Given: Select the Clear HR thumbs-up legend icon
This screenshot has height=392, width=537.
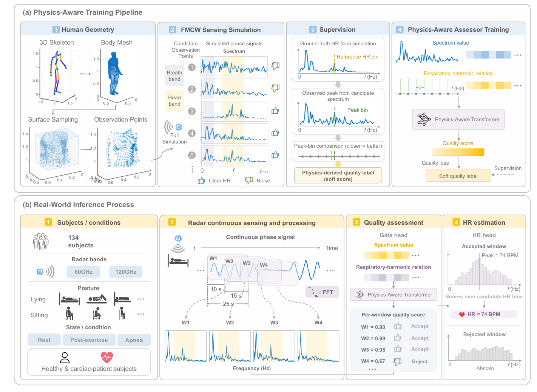Looking at the screenshot, I should point(201,181).
